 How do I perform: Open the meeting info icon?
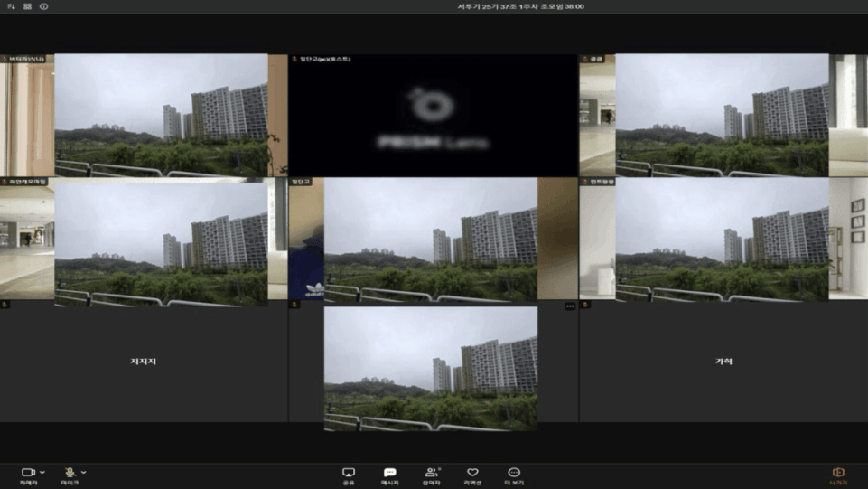43,6
